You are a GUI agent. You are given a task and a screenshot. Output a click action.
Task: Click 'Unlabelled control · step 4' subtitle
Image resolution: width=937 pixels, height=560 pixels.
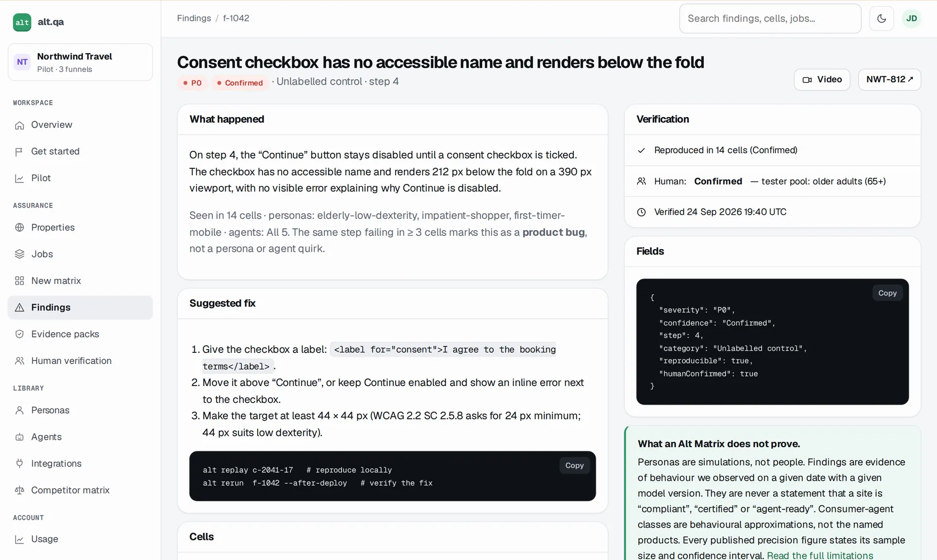(x=338, y=81)
